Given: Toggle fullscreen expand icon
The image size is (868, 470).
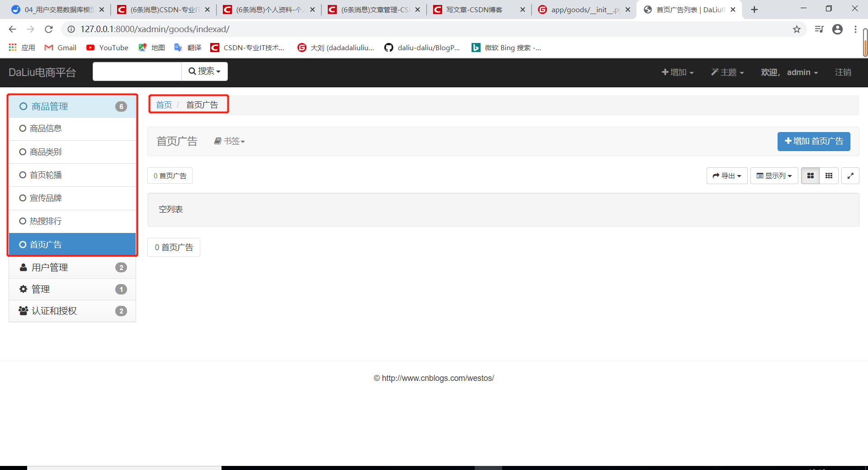Looking at the screenshot, I should click(850, 176).
